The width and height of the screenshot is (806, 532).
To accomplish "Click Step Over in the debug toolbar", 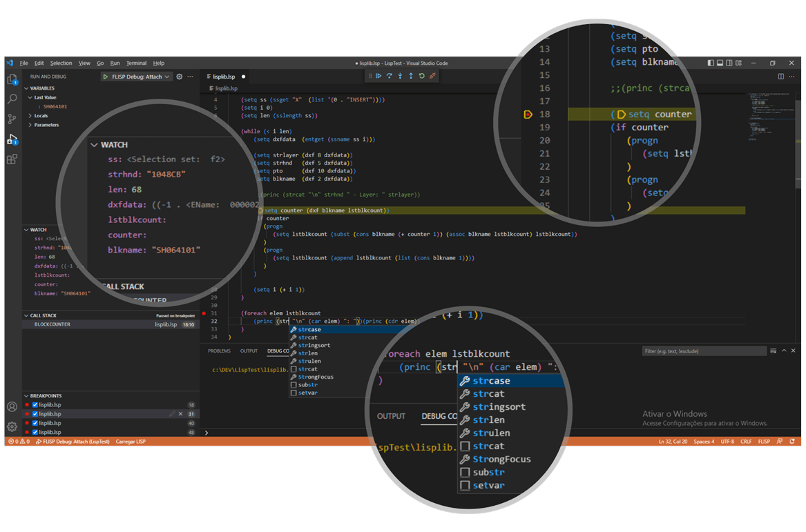I will pyautogui.click(x=390, y=76).
